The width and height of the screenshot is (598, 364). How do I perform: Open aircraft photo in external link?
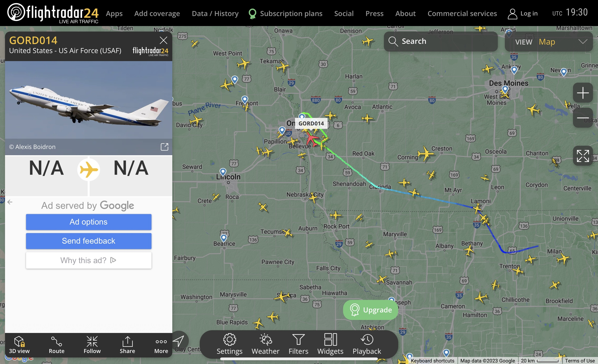click(x=165, y=147)
